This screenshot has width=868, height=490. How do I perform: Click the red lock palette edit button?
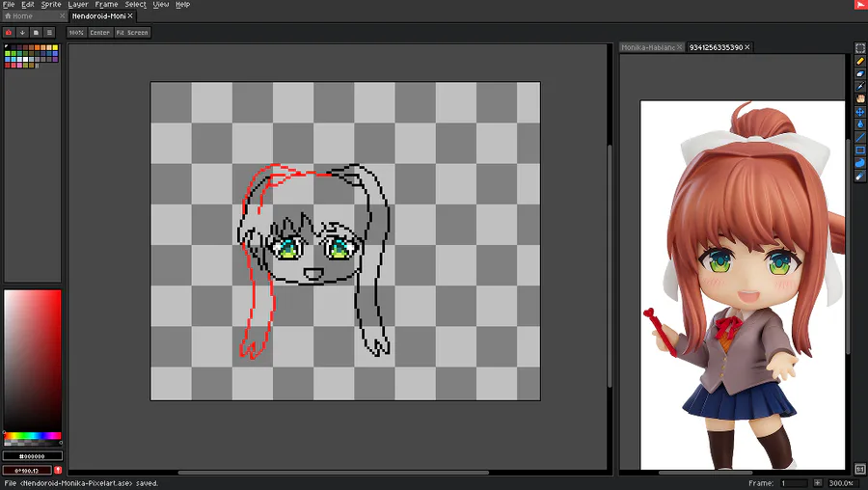[9, 33]
